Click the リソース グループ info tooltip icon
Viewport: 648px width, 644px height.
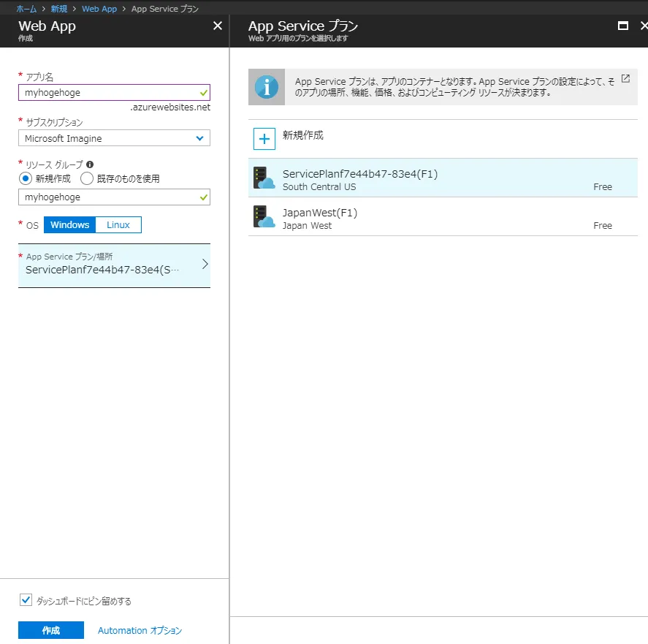pyautogui.click(x=90, y=164)
